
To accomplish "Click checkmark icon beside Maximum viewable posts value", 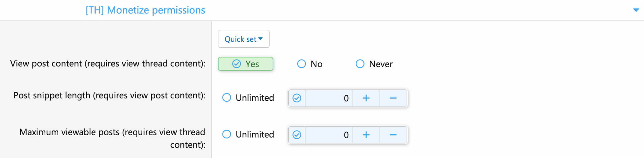I will [297, 135].
